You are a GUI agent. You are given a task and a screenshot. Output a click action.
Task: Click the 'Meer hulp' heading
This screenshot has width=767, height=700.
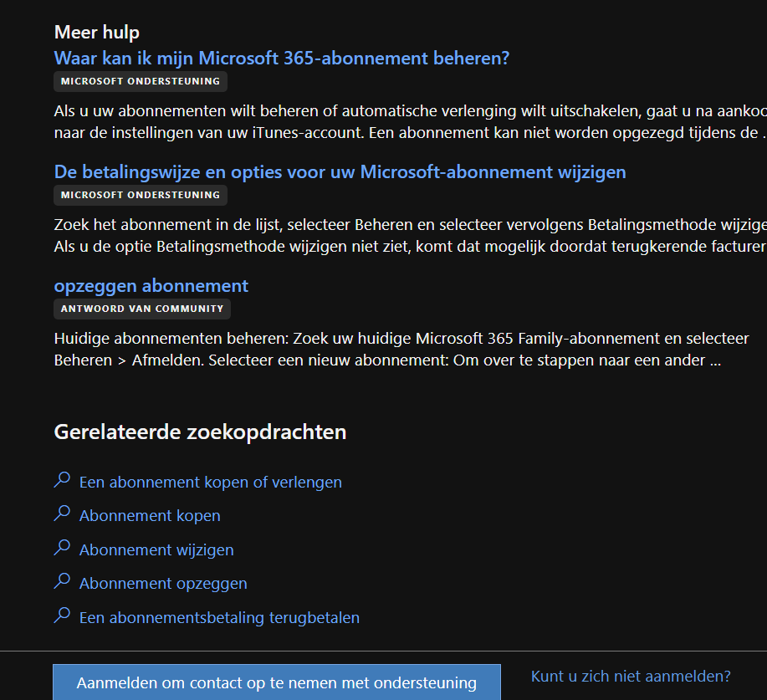tap(97, 33)
